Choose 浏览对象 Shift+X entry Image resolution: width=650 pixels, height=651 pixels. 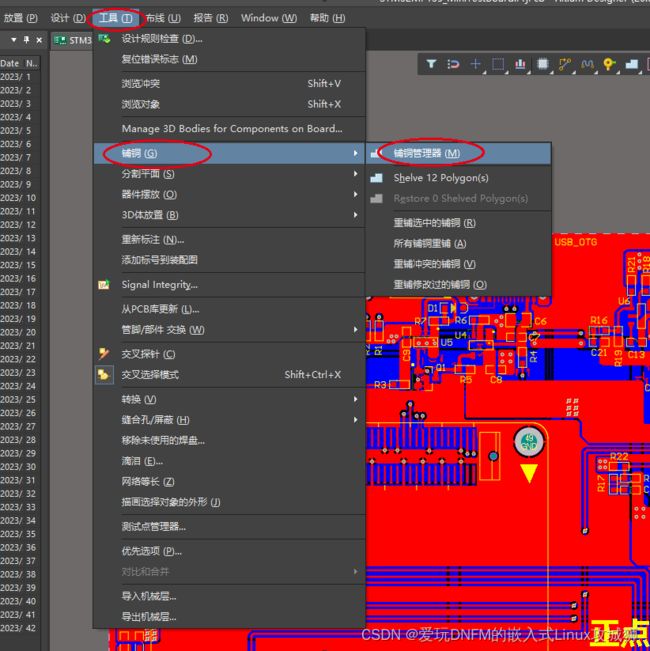(230, 104)
